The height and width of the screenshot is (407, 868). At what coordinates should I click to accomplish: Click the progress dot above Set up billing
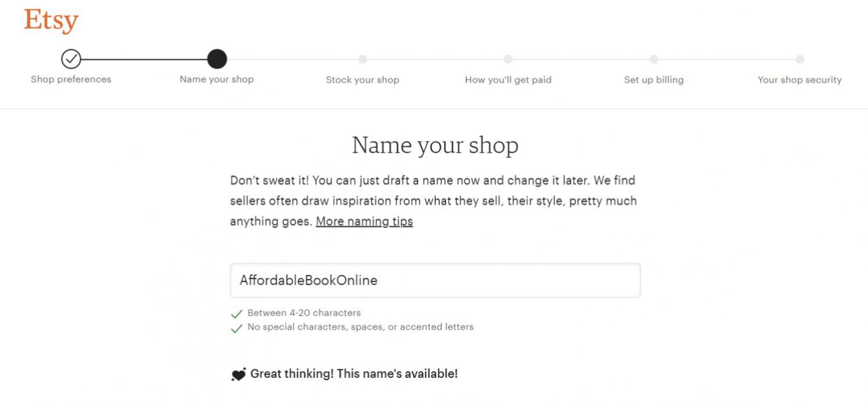(x=653, y=59)
